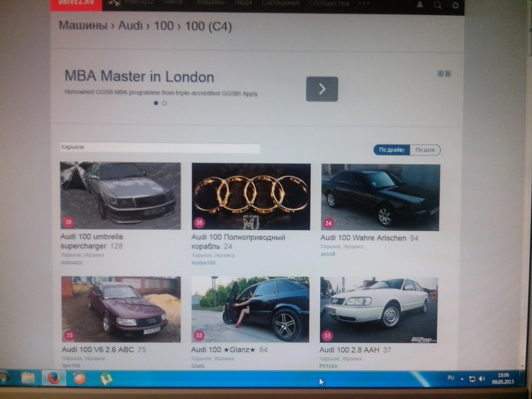
Task: Open user malouzzz profile link
Action: click(x=71, y=262)
